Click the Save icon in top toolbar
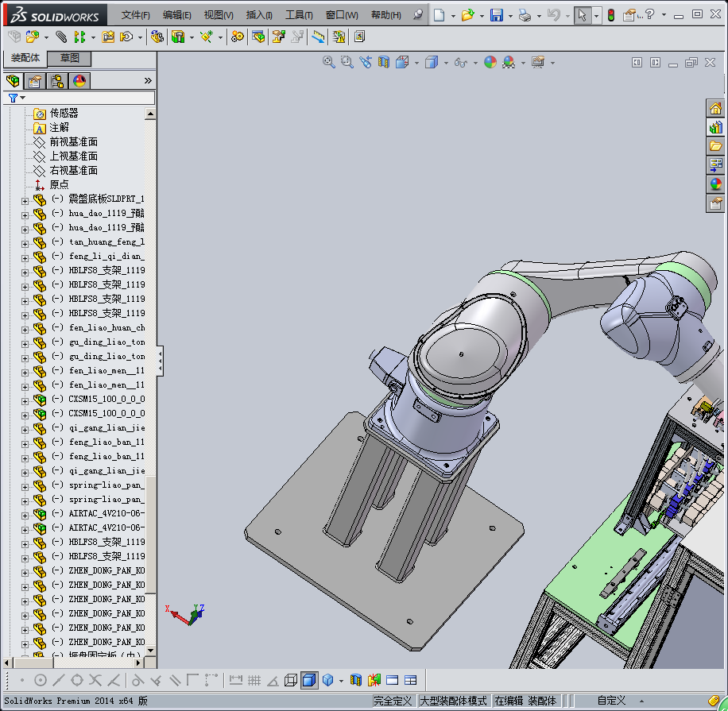The image size is (728, 711). [496, 15]
